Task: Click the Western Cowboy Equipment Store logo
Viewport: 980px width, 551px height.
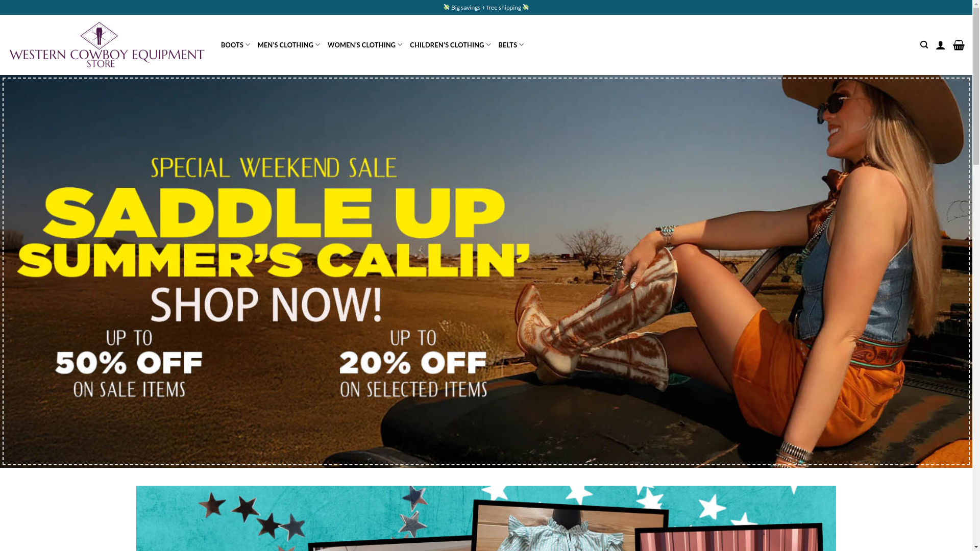Action: click(x=107, y=44)
